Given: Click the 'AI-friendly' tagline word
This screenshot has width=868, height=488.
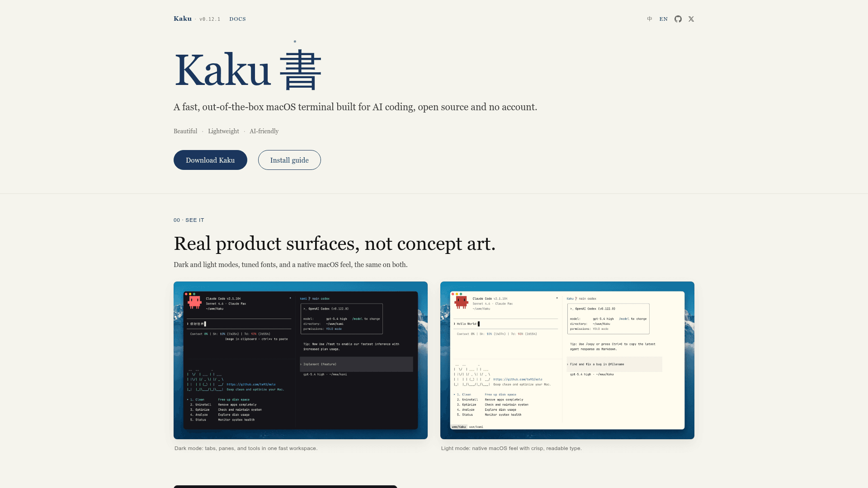Looking at the screenshot, I should point(264,131).
